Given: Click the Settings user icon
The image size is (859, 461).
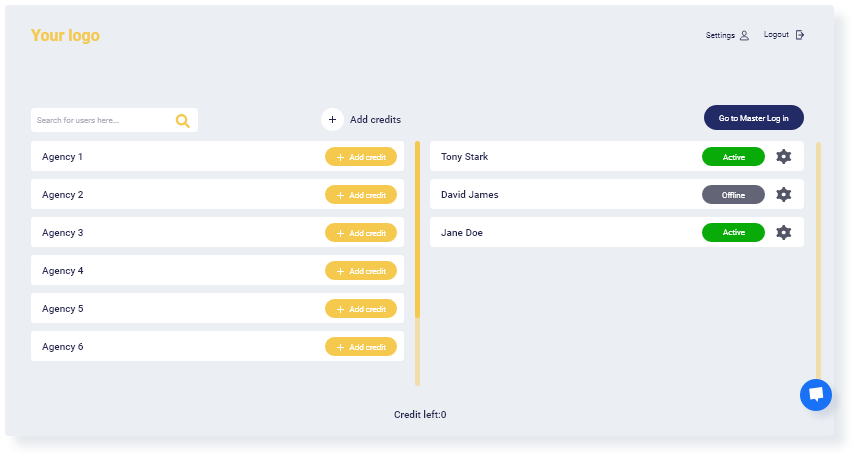Looking at the screenshot, I should coord(744,36).
